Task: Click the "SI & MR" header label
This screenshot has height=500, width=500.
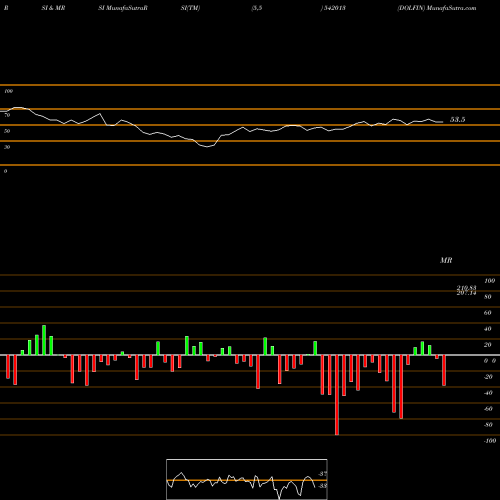Action: [53, 8]
